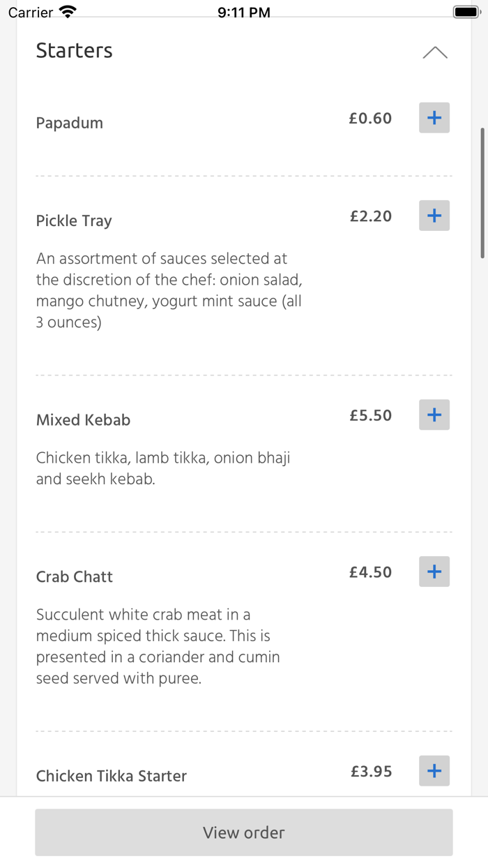Open the Pickle Tray item details
The height and width of the screenshot is (868, 488).
(74, 220)
